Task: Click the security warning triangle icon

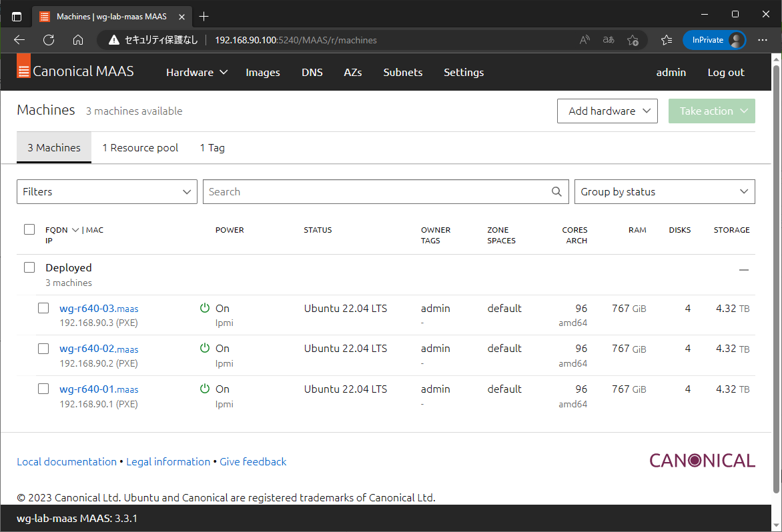Action: tap(114, 40)
